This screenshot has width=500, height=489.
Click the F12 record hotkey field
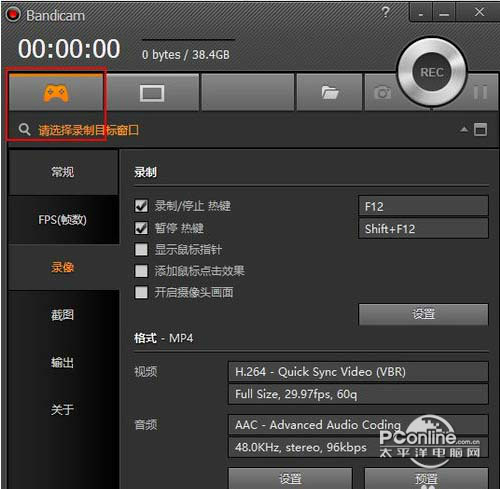click(x=423, y=206)
